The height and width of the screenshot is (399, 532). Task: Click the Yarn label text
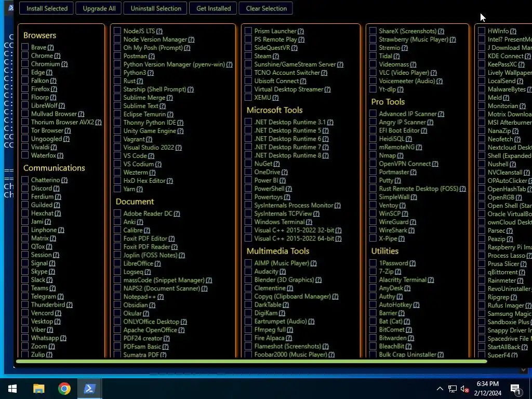(x=129, y=189)
